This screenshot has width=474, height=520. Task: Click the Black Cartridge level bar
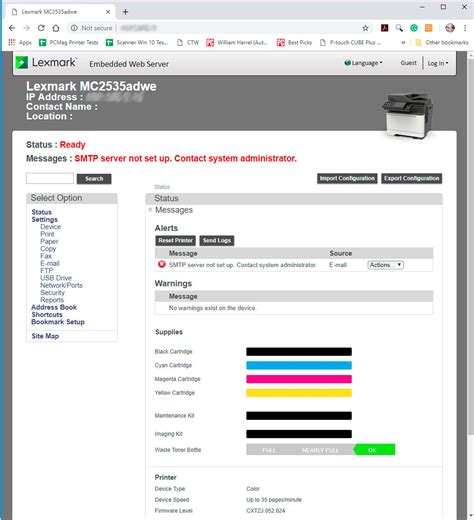299,352
